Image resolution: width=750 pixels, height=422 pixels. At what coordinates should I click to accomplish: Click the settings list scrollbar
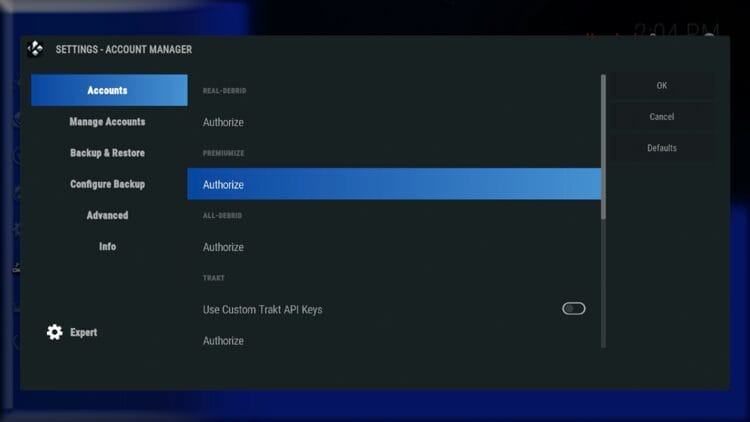(603, 147)
